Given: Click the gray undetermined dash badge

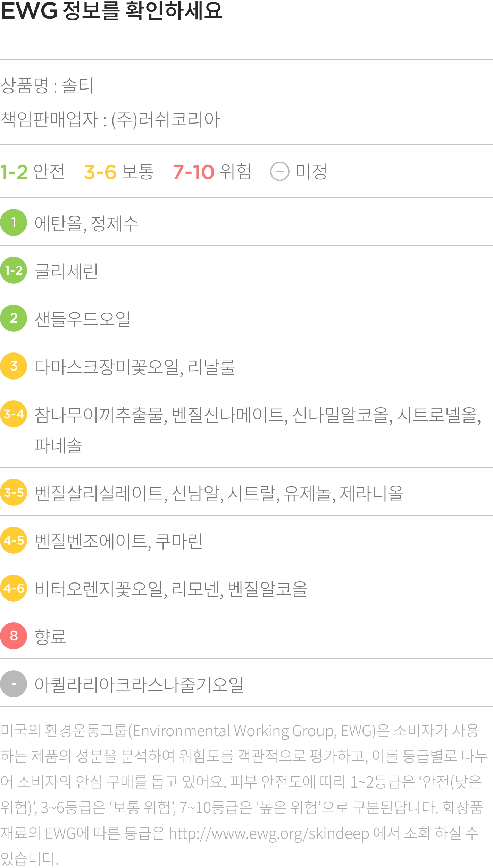Looking at the screenshot, I should 14,684.
